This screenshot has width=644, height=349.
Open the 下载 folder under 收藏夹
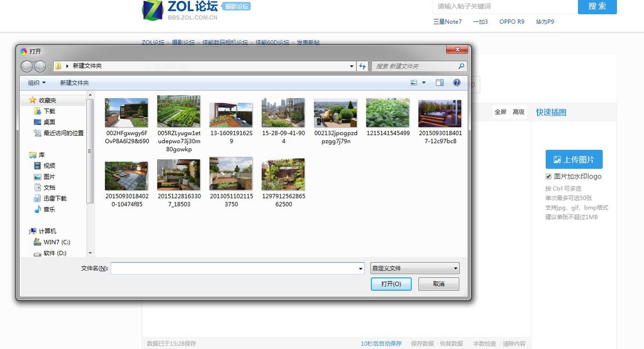tap(49, 110)
